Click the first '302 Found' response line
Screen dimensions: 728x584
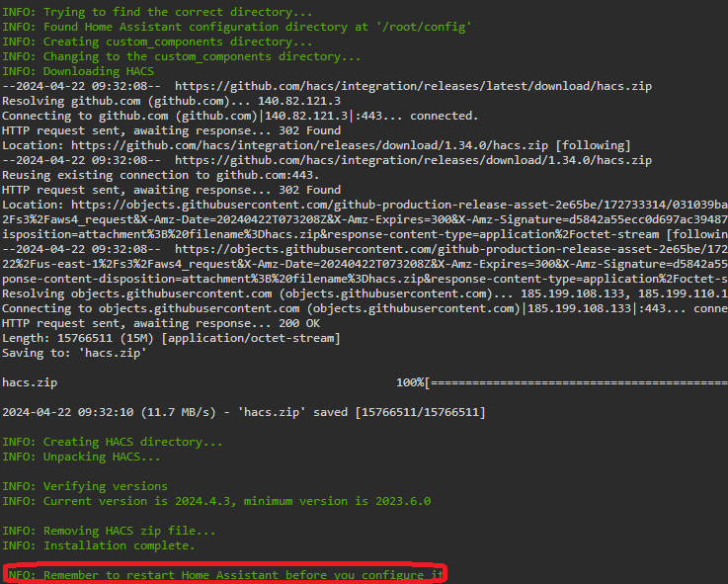[x=171, y=131]
